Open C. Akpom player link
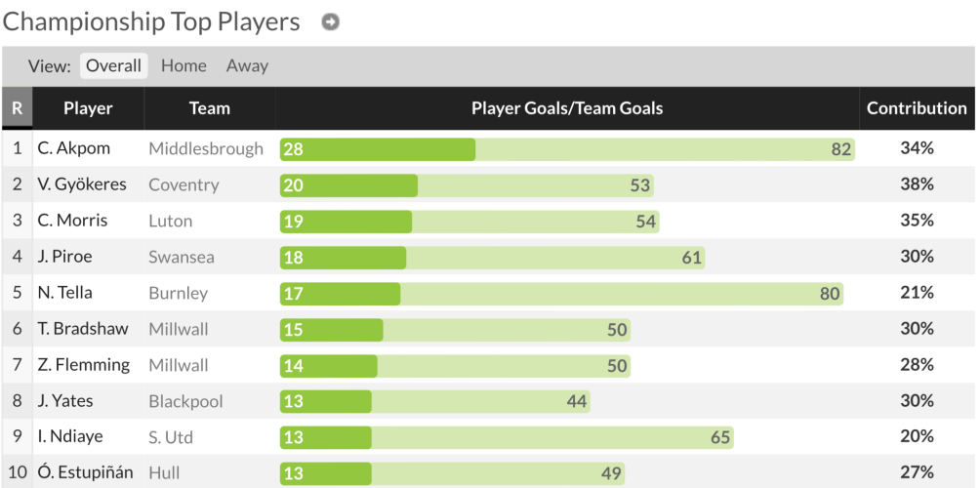This screenshot has width=980, height=488. pos(74,149)
